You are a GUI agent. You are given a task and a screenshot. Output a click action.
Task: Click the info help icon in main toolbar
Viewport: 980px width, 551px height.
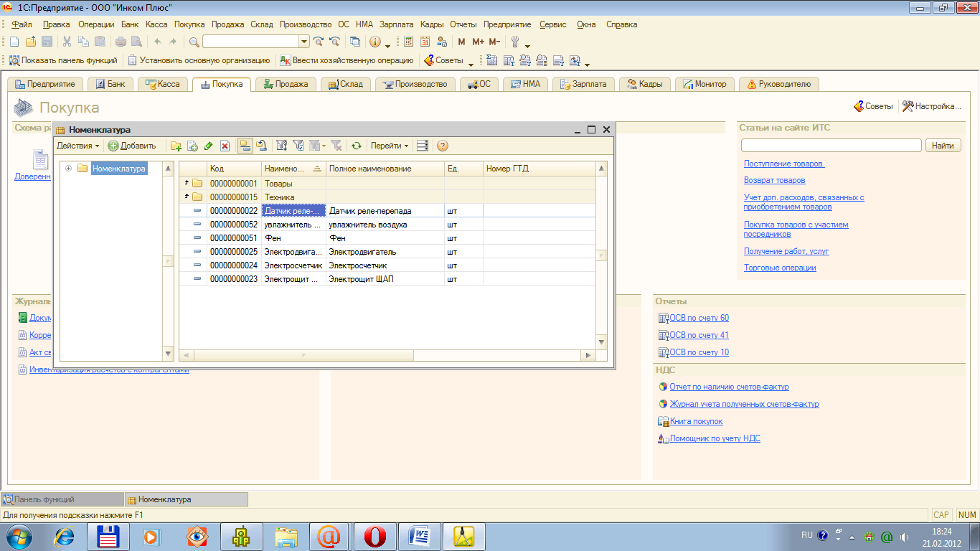[374, 42]
